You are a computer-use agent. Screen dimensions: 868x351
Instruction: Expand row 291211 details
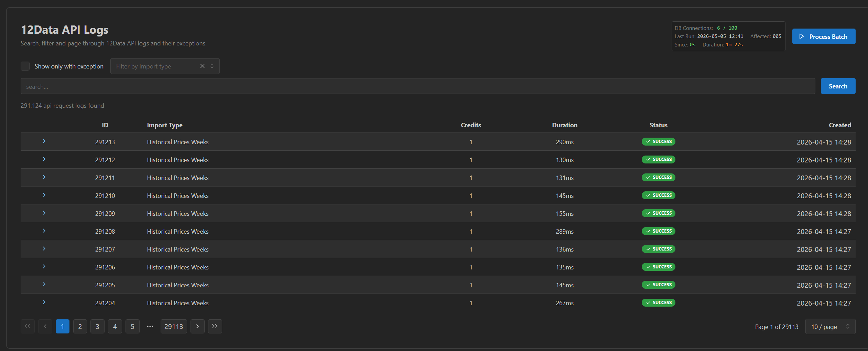(44, 177)
